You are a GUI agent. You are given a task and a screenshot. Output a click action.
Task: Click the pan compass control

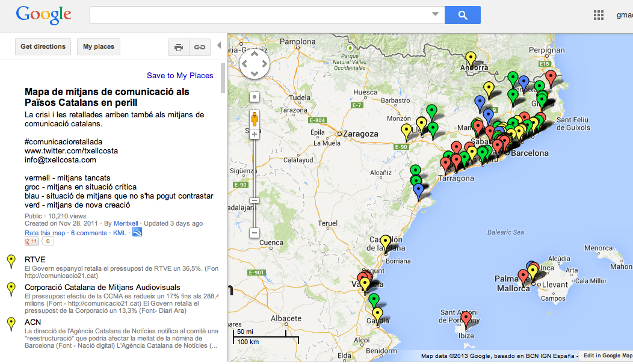click(255, 64)
